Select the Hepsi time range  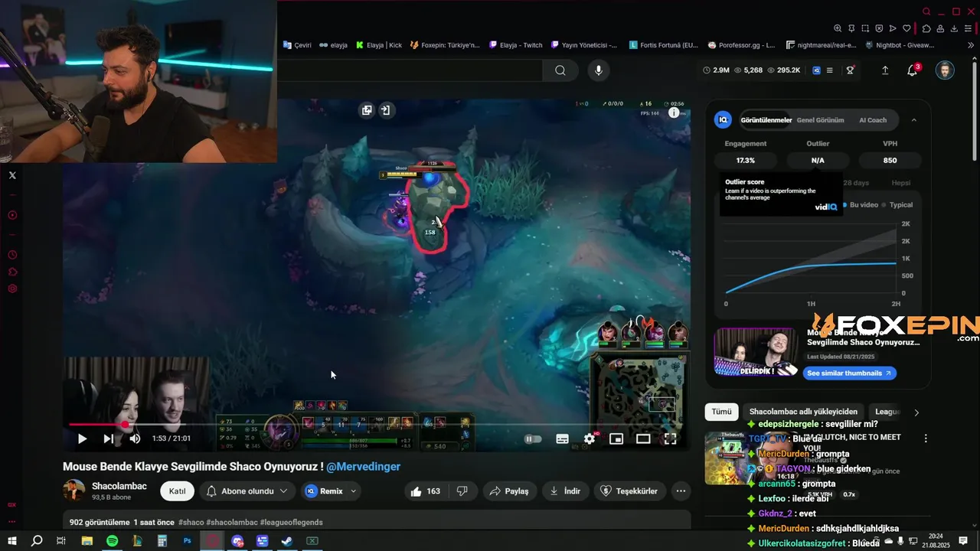tap(901, 183)
